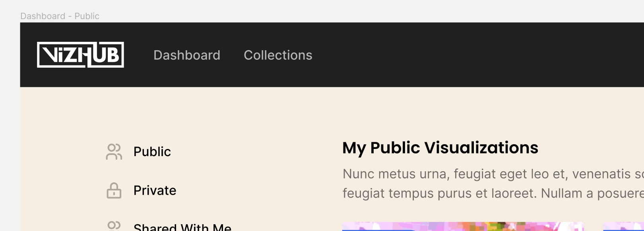Expand the Private visualizations list
The height and width of the screenshot is (231, 644).
155,190
